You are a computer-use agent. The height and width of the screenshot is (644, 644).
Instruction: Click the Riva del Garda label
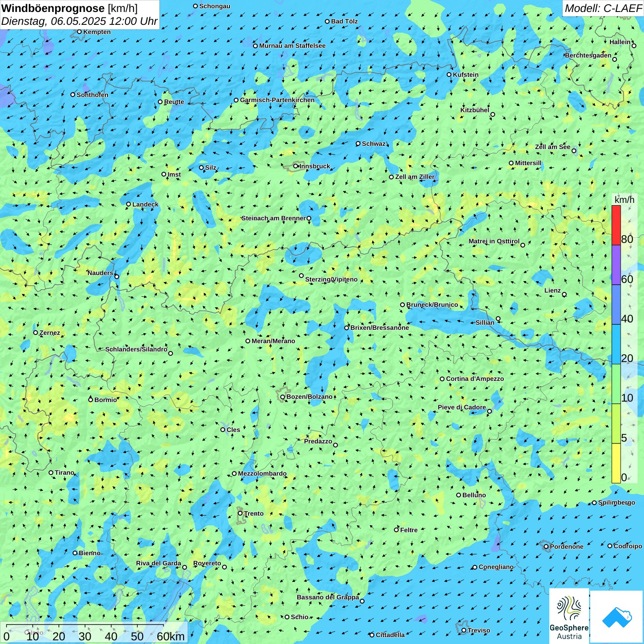[159, 563]
